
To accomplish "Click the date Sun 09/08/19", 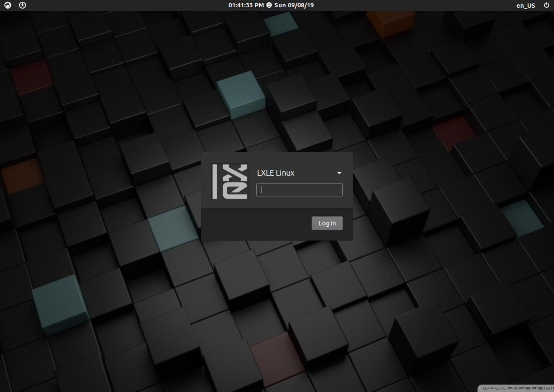I will (294, 5).
